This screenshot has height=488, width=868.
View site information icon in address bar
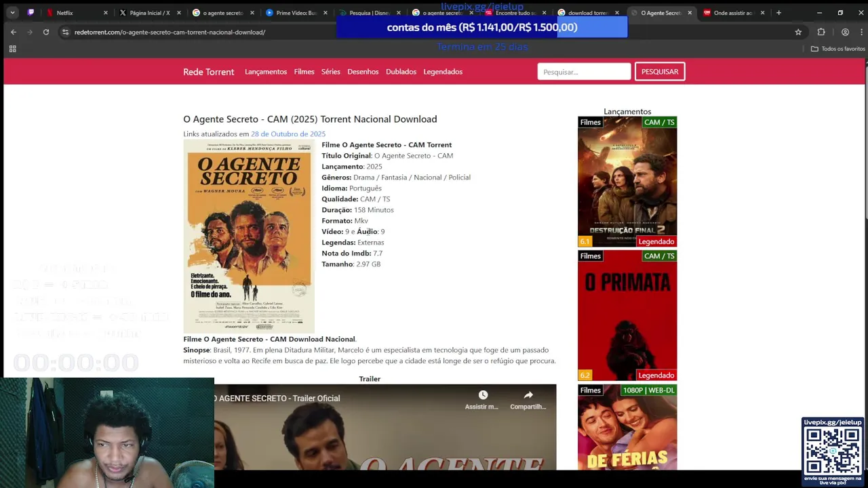(65, 32)
